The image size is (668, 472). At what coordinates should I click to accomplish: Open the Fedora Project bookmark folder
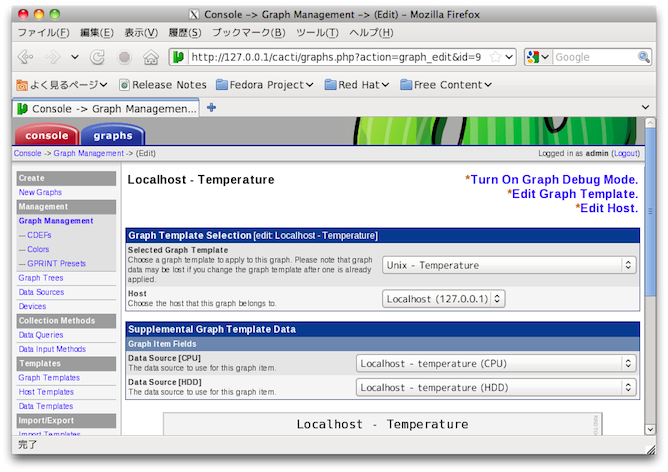pos(266,85)
